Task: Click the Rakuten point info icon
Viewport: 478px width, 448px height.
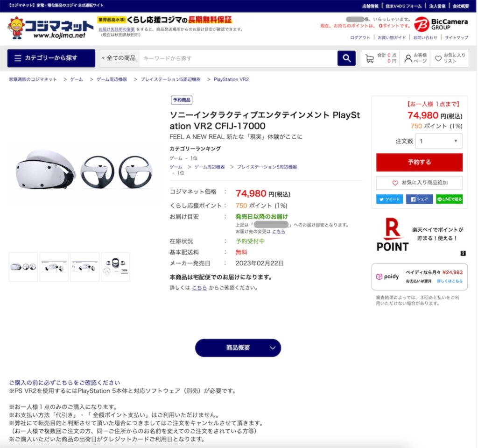Action: [463, 253]
